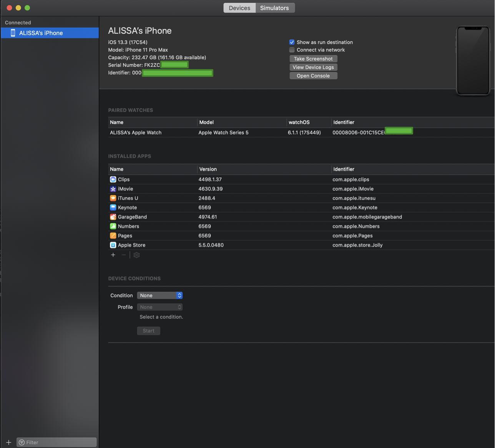The image size is (495, 448).
Task: Select the Keynote app name
Action: tap(127, 207)
